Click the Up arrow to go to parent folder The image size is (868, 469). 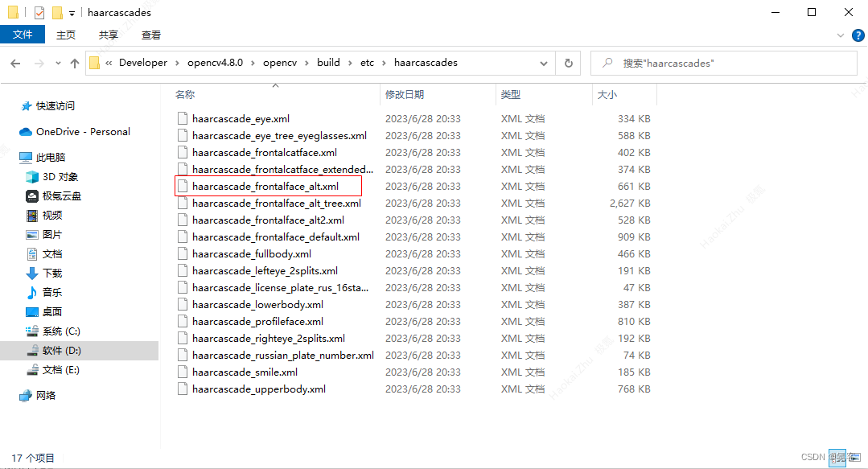74,62
